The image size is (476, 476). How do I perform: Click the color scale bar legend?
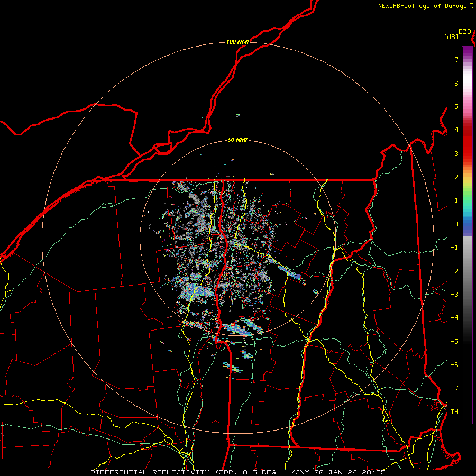click(467, 235)
